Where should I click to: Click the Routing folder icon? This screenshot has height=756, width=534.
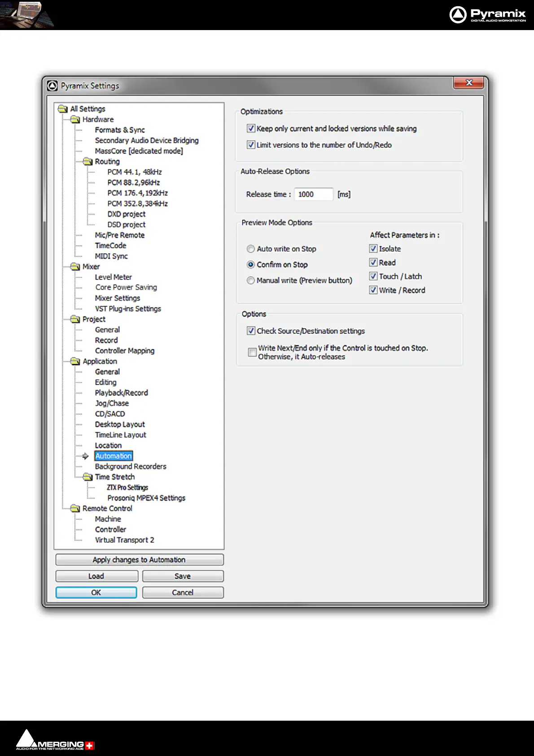pos(88,162)
